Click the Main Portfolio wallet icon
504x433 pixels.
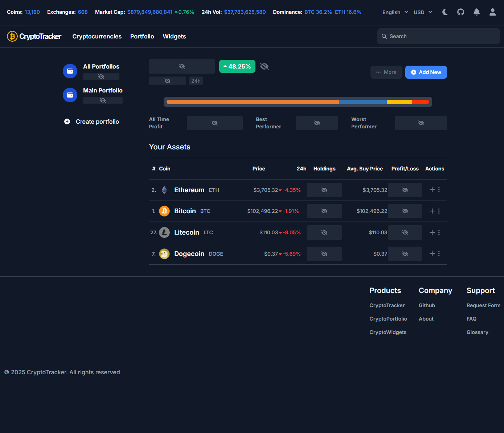pyautogui.click(x=70, y=95)
